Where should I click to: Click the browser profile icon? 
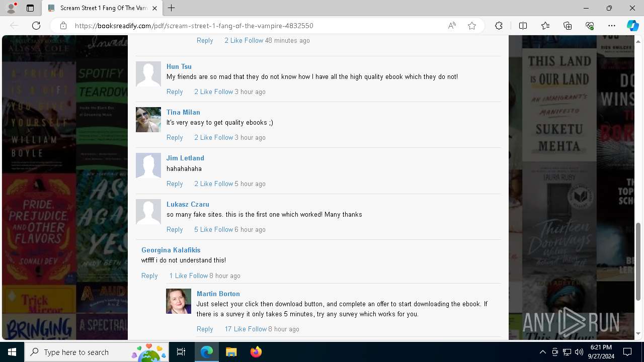pos(11,8)
